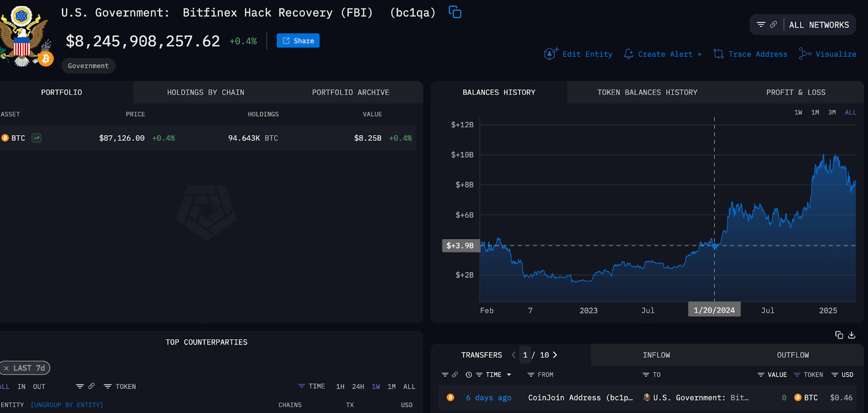Switch to Profit & Loss tab
Viewport: 868px width, 413px height.
[x=795, y=92]
